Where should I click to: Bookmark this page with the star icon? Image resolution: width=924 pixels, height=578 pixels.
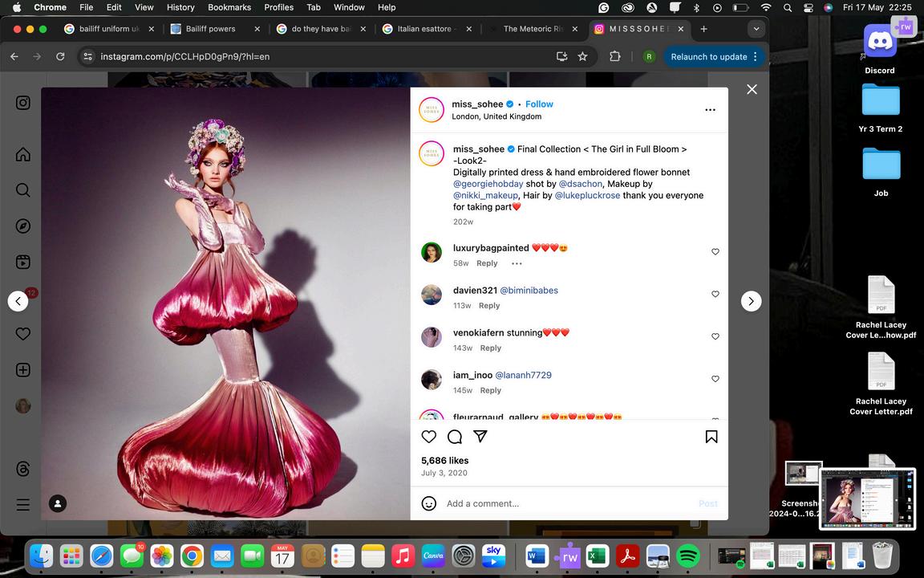pos(583,57)
